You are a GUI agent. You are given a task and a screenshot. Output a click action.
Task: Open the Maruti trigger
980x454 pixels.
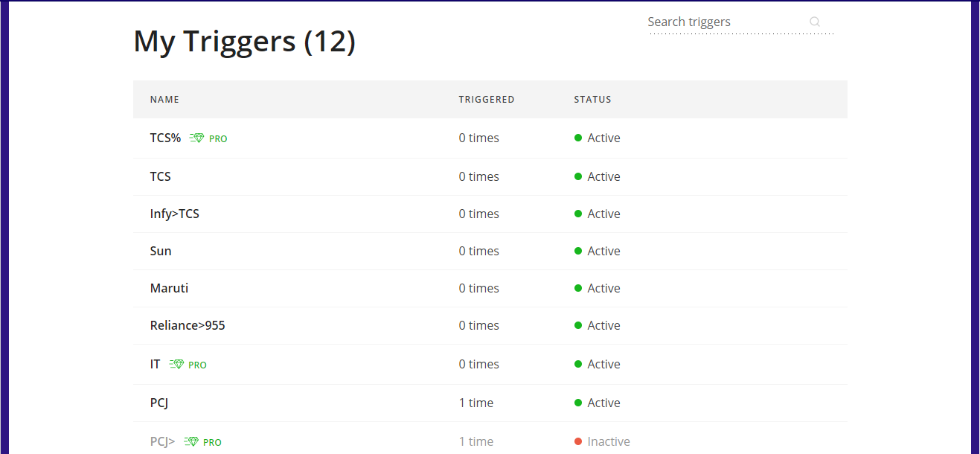click(169, 288)
